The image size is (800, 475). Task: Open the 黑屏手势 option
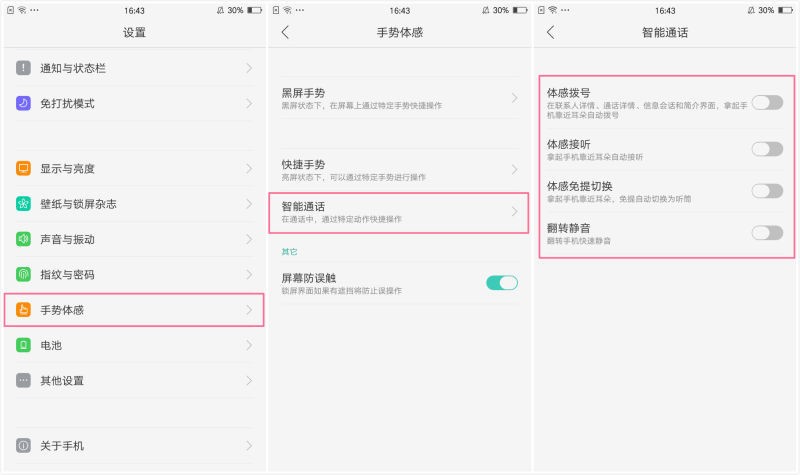coord(399,98)
